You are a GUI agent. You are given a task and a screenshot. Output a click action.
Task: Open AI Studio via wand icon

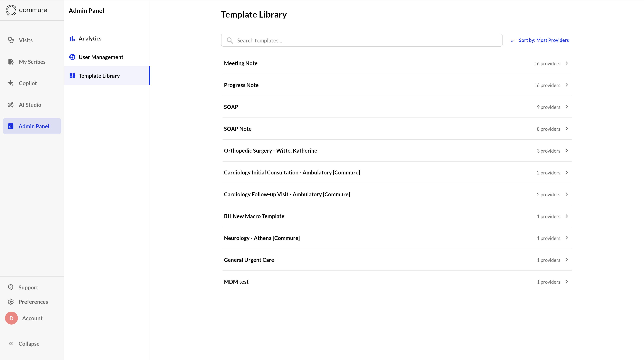click(11, 105)
